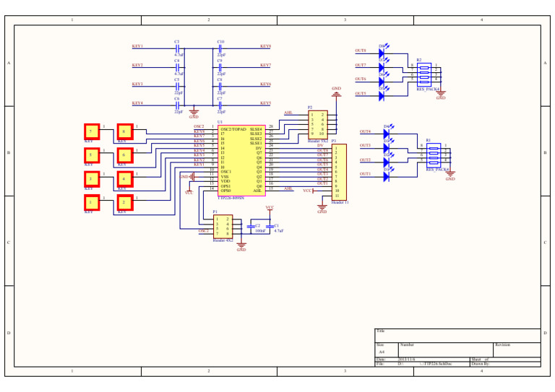Screen dimensions: 555x392
Task: Select touch key pad number 5
Action: click(92, 155)
